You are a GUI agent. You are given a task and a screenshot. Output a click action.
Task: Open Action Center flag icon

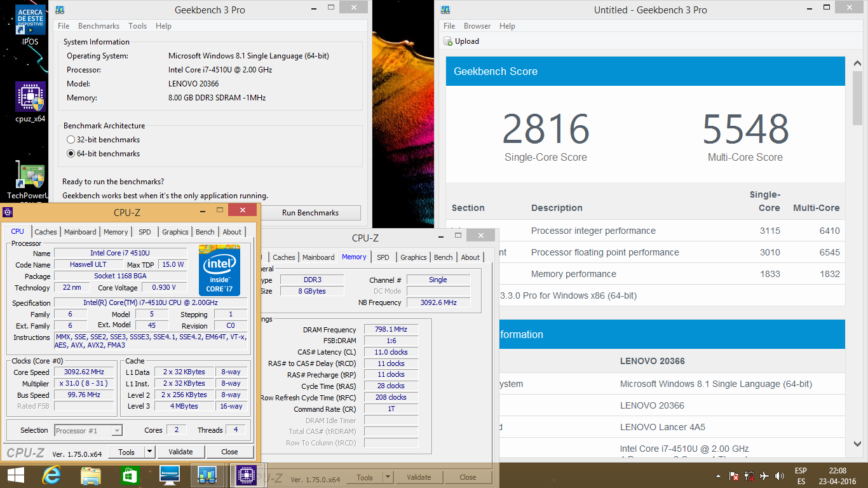coord(734,476)
